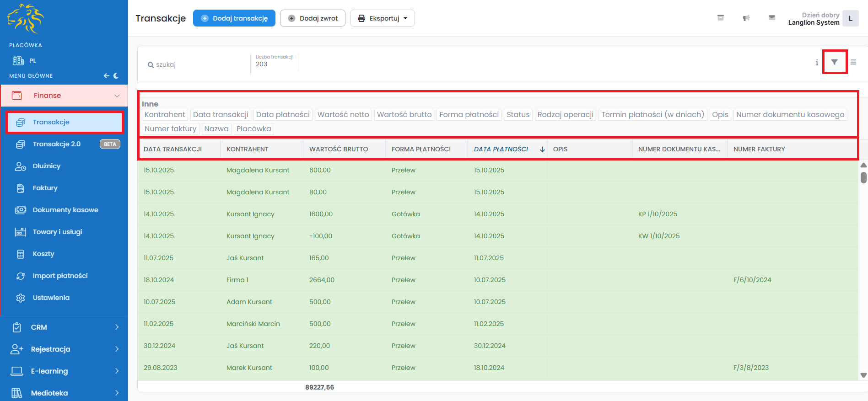Expand the CRM menu section

click(x=64, y=327)
